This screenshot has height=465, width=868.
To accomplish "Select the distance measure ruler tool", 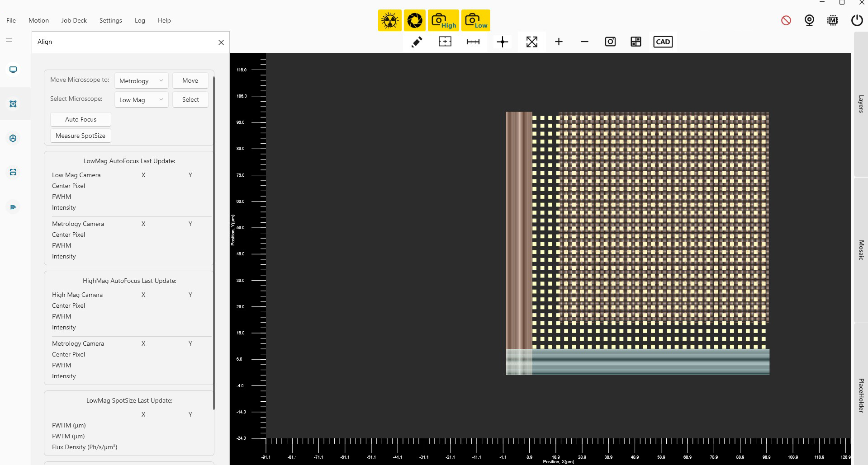I will (473, 42).
